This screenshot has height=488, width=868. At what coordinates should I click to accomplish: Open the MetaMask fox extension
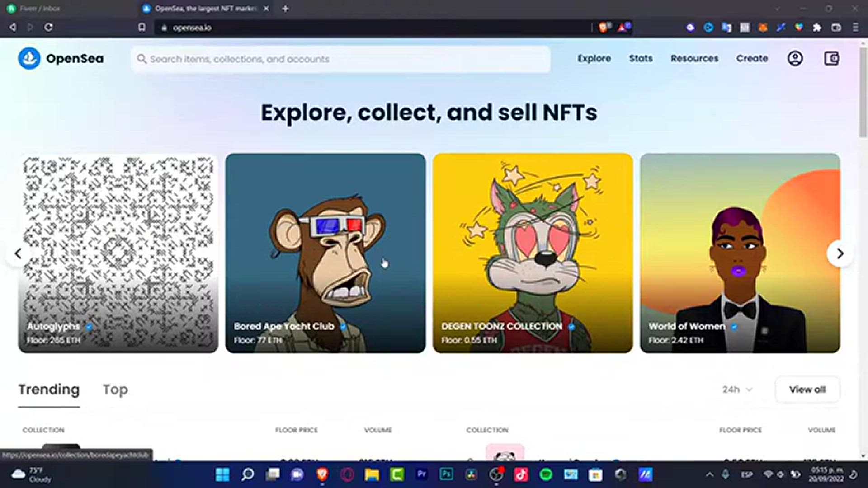click(x=763, y=28)
